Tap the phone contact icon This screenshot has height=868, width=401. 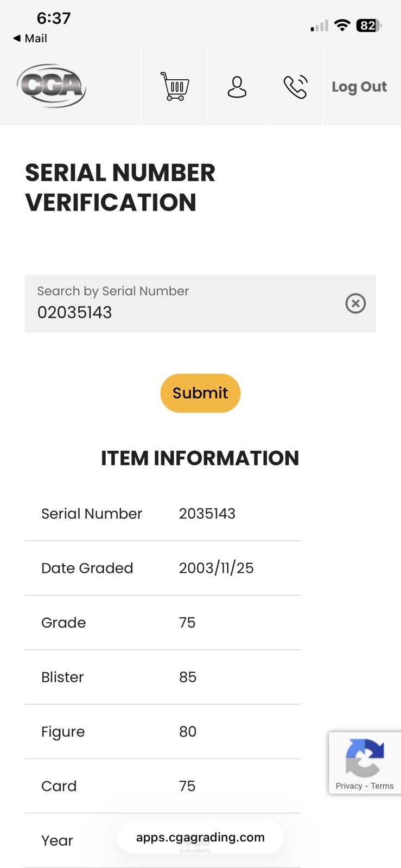pos(295,87)
